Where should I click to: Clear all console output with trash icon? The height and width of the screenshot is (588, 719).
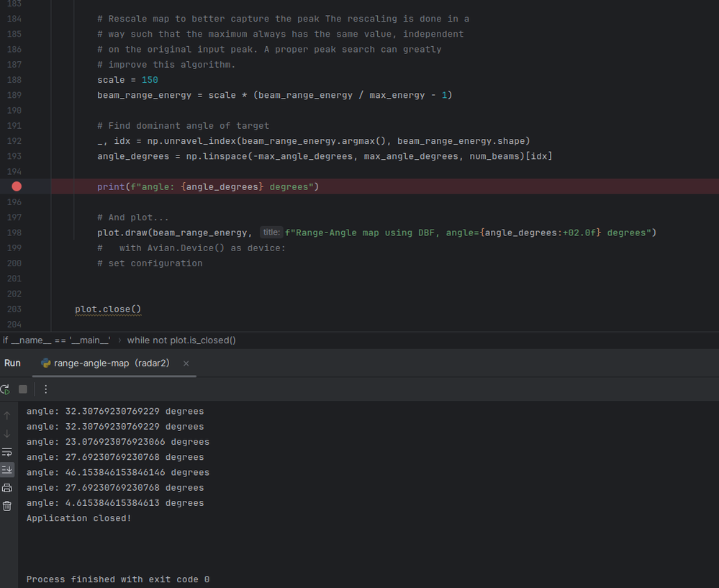coord(7,505)
